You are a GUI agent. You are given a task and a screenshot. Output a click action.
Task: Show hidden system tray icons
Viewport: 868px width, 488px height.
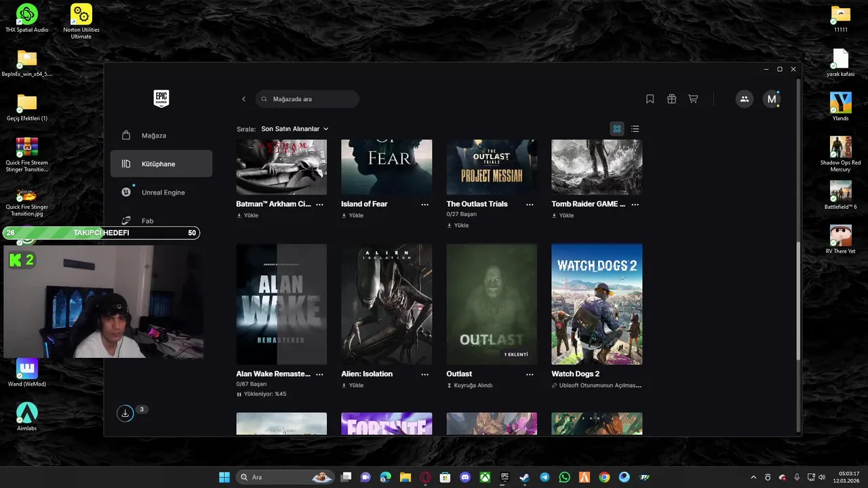(753, 477)
